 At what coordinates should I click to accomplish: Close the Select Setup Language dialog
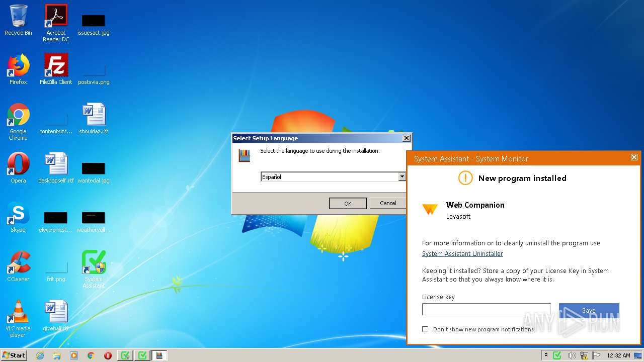click(x=407, y=138)
